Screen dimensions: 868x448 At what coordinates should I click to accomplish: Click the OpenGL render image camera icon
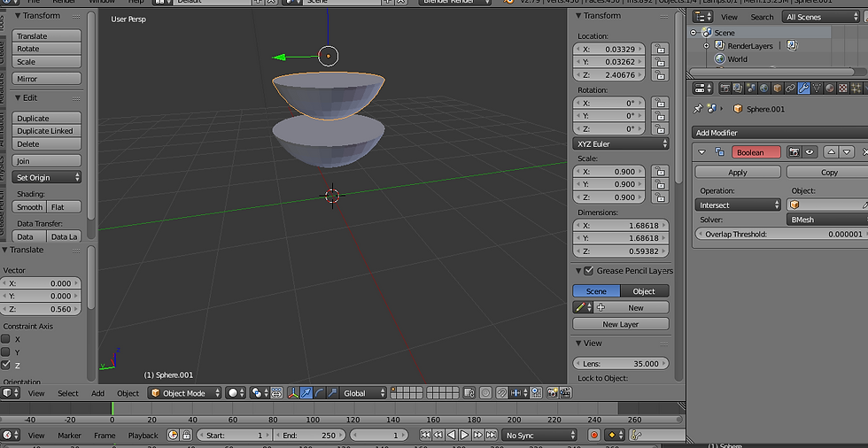pos(552,393)
